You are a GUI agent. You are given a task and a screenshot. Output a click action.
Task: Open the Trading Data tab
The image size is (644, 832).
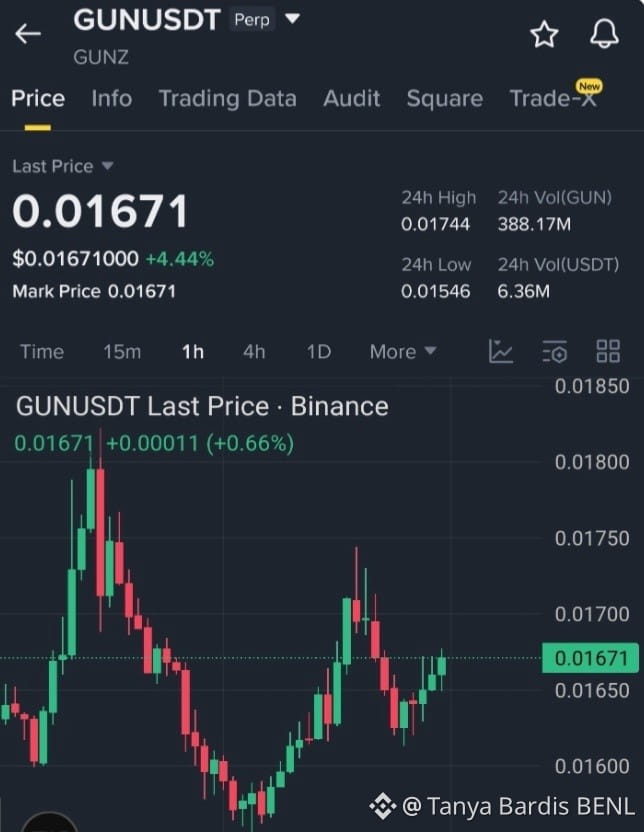tap(228, 99)
